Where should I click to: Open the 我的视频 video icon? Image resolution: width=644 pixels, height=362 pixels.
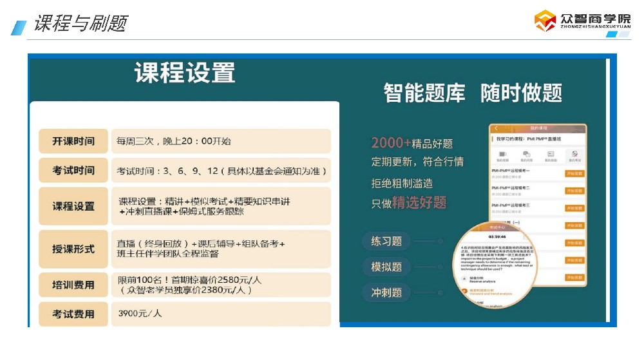pyautogui.click(x=502, y=155)
